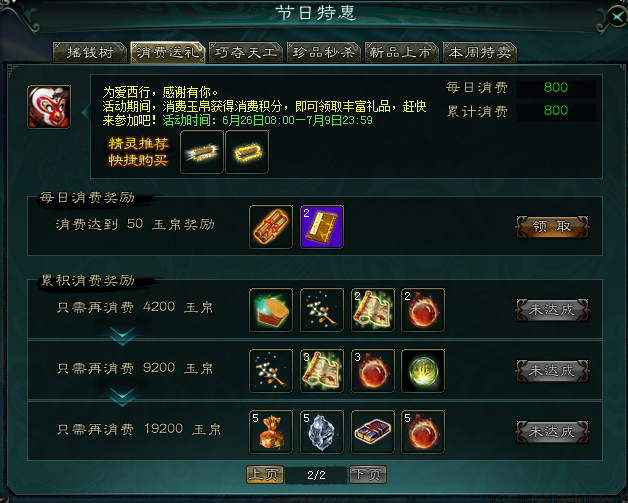628x503 pixels.
Task: Click the green glowing orb reward
Action: 423,370
